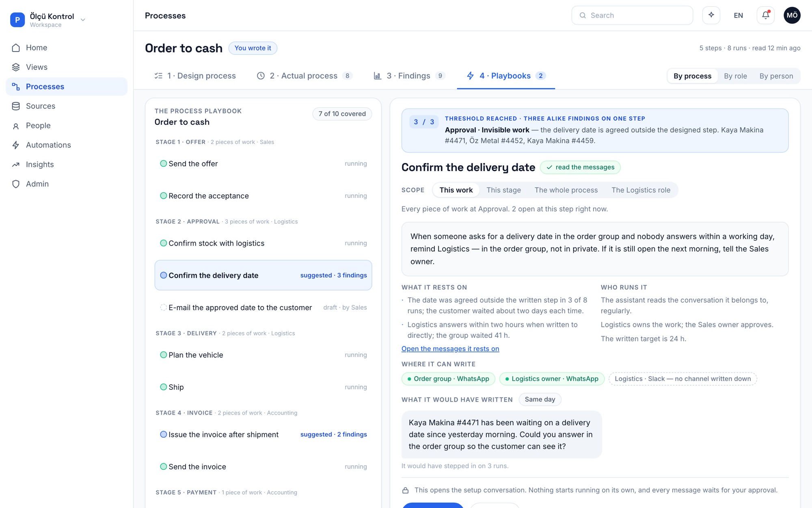
Task: Set scope to This work
Action: 456,190
